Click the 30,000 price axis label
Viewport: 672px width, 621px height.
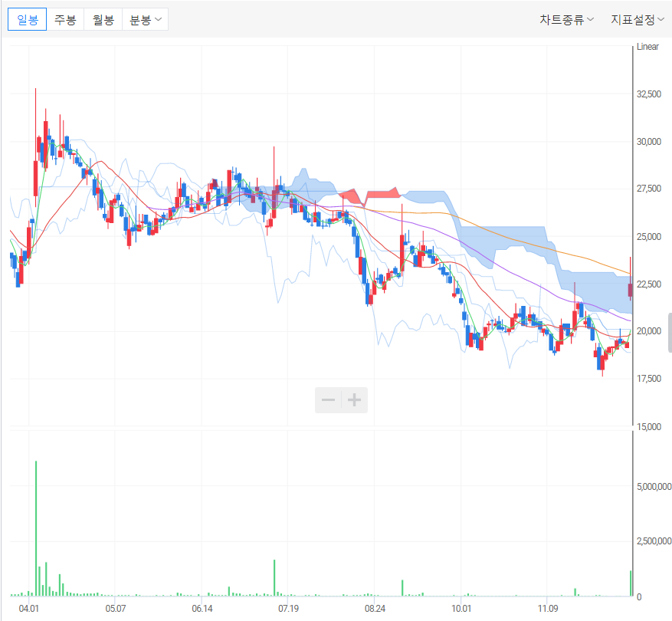649,142
